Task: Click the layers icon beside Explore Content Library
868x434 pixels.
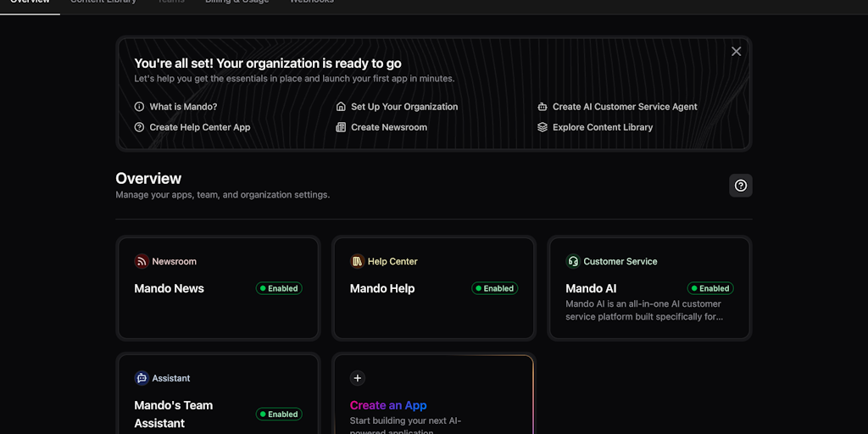Action: pos(542,127)
